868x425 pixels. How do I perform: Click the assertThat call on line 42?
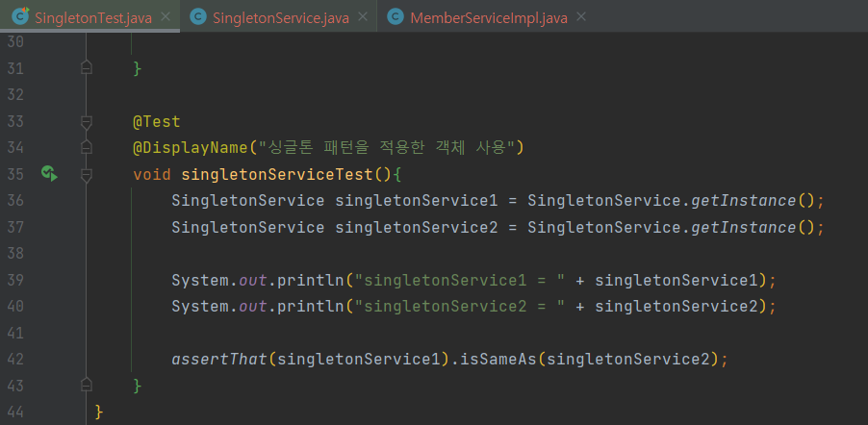pos(219,360)
